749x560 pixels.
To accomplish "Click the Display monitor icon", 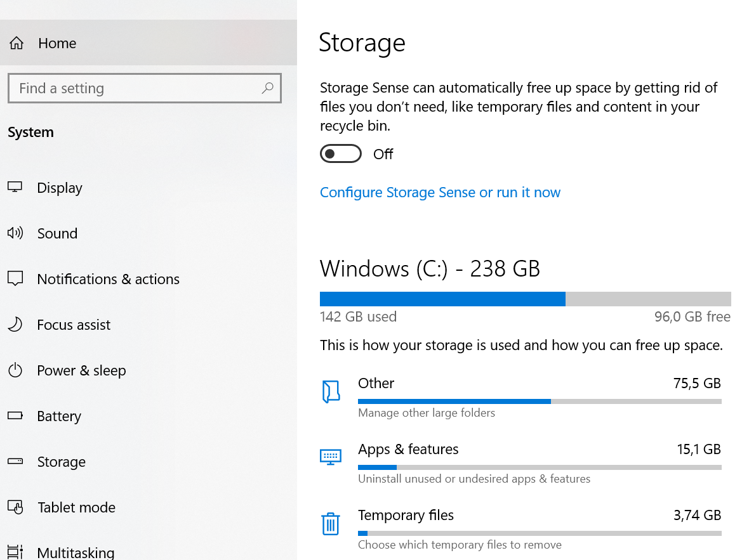I will (x=15, y=187).
